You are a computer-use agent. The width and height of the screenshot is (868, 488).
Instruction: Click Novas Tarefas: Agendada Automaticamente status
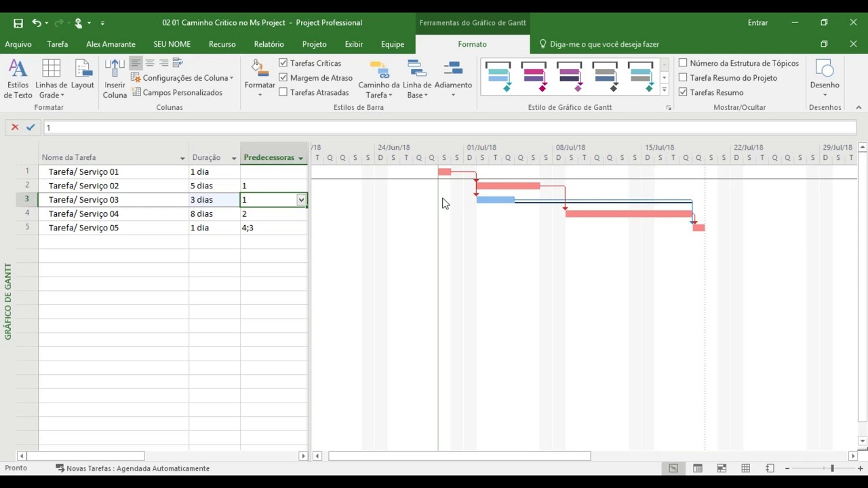(133, 468)
